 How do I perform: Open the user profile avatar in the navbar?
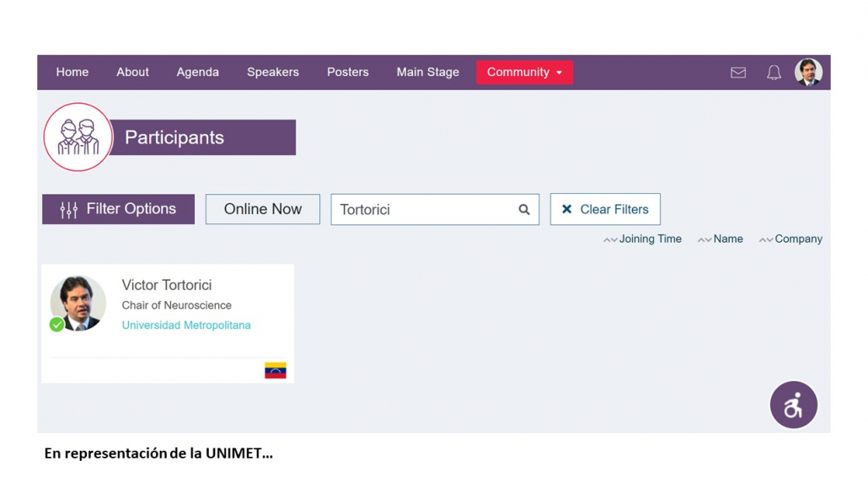[808, 72]
